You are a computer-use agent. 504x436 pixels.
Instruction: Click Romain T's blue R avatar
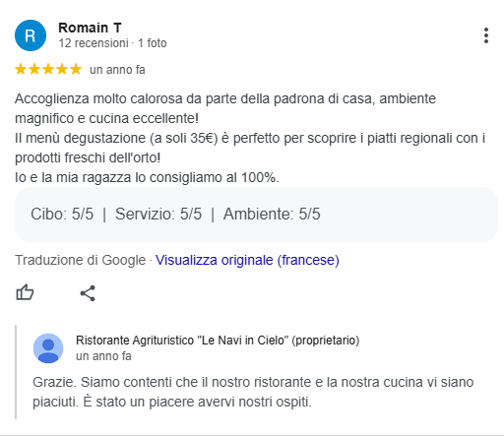pyautogui.click(x=31, y=35)
